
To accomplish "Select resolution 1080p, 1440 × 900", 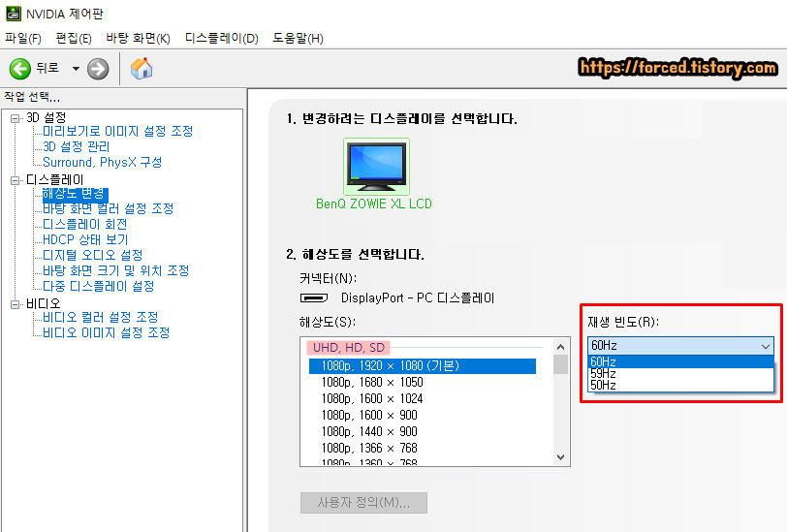I will coord(369,431).
